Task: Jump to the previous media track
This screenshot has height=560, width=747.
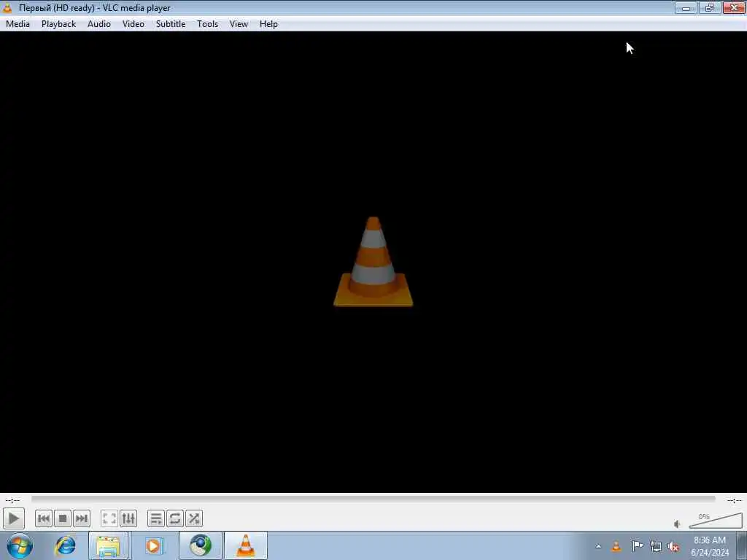Action: [43, 518]
